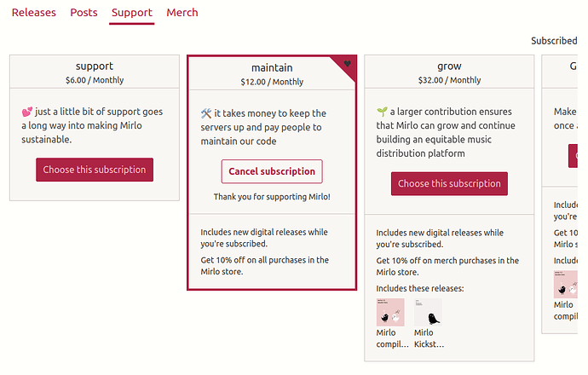
Task: Click the "grow" tier heading
Action: 449,66
